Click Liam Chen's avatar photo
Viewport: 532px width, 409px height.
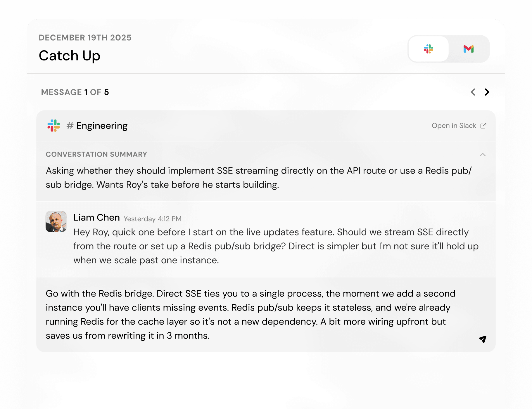pyautogui.click(x=56, y=221)
